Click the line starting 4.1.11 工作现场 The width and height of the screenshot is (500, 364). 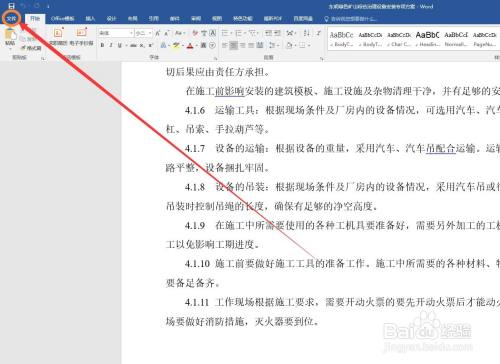click(342, 302)
